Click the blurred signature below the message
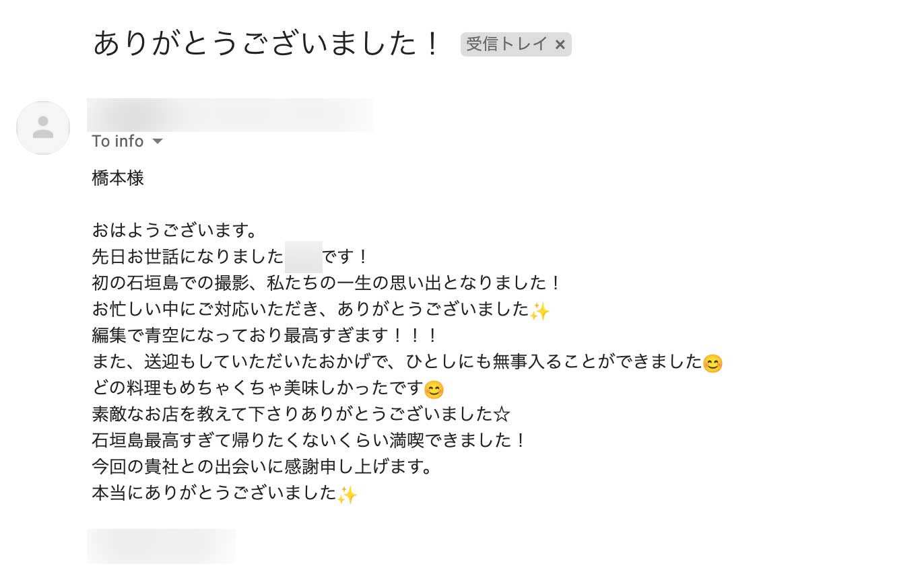The height and width of the screenshot is (576, 924). pyautogui.click(x=162, y=545)
